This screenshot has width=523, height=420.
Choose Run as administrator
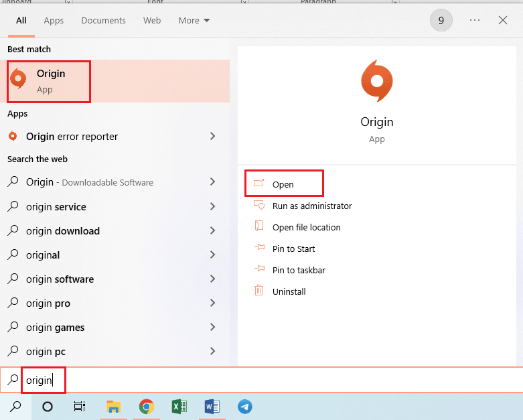[312, 206]
